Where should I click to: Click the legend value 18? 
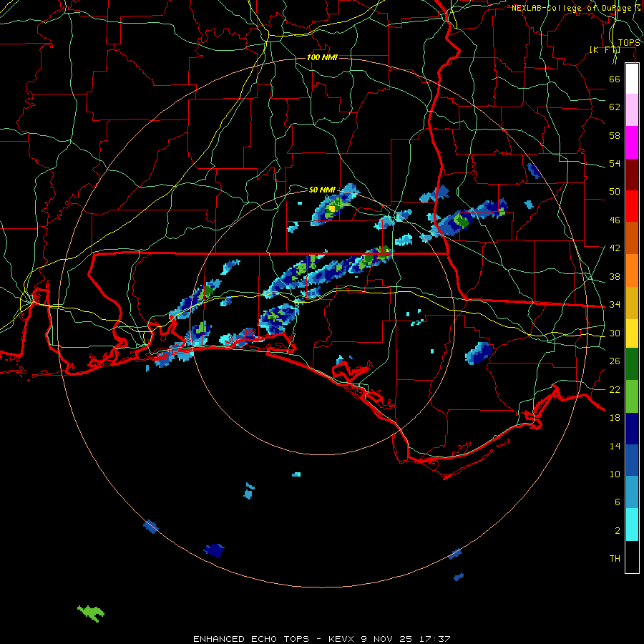[615, 418]
